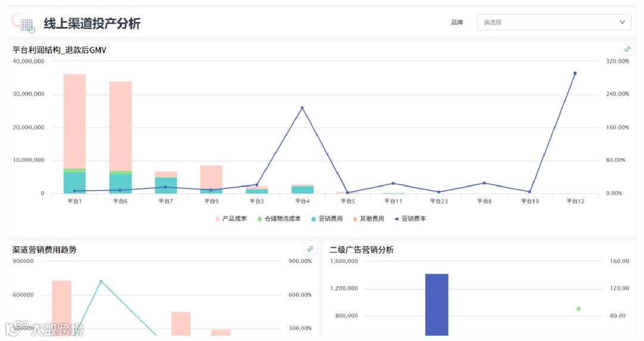Click the 平台12 axis label
This screenshot has width=644, height=341.
point(575,201)
